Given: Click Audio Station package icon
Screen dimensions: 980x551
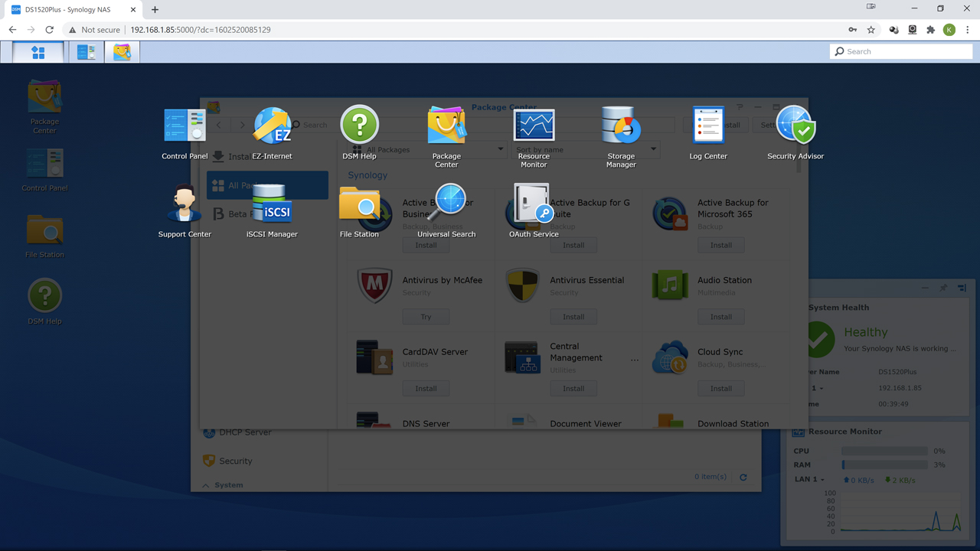Looking at the screenshot, I should coord(670,285).
